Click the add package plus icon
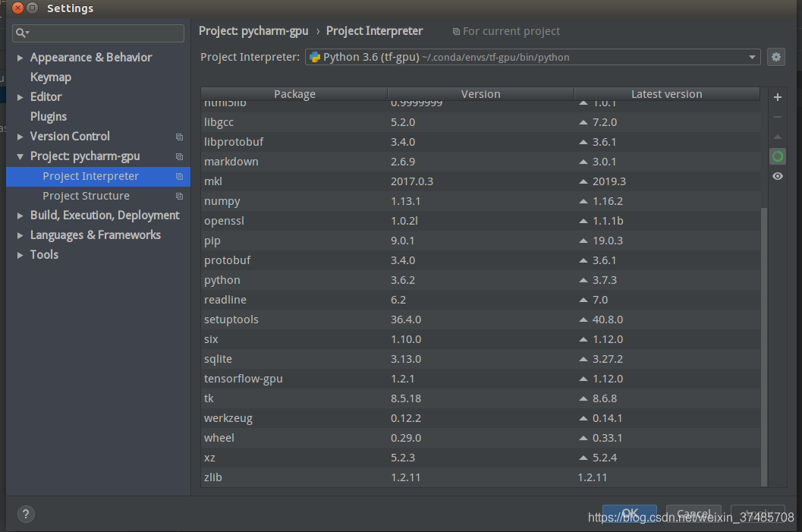This screenshot has height=532, width=802. pyautogui.click(x=778, y=97)
